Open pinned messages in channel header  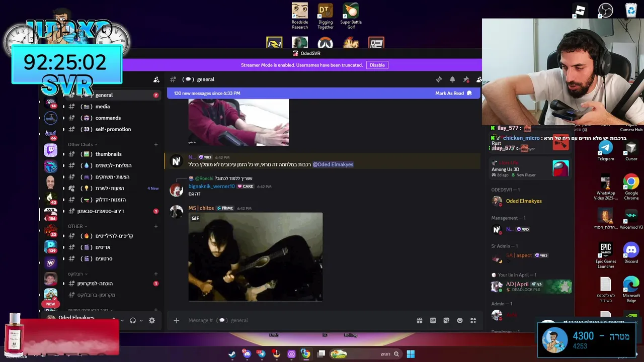click(466, 79)
